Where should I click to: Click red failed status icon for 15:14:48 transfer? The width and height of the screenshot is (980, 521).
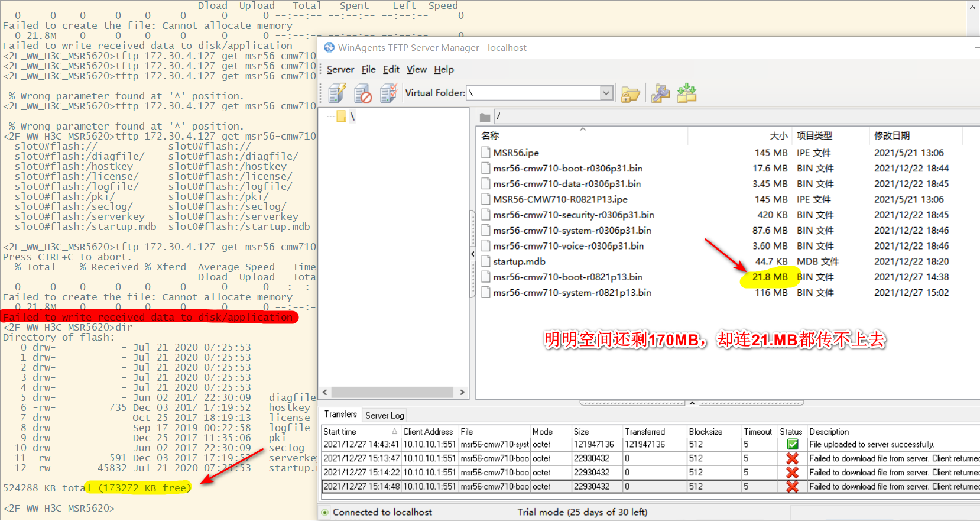(793, 487)
